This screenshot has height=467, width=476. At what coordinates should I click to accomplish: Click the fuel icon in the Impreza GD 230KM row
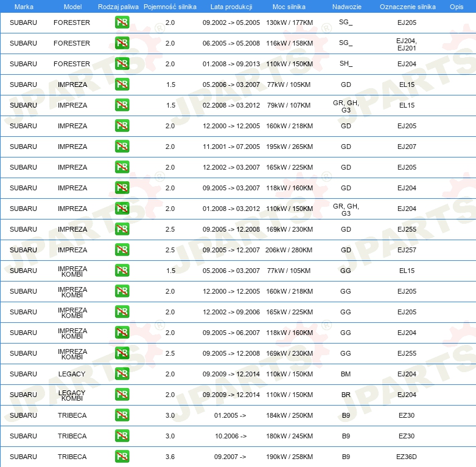[x=122, y=229]
